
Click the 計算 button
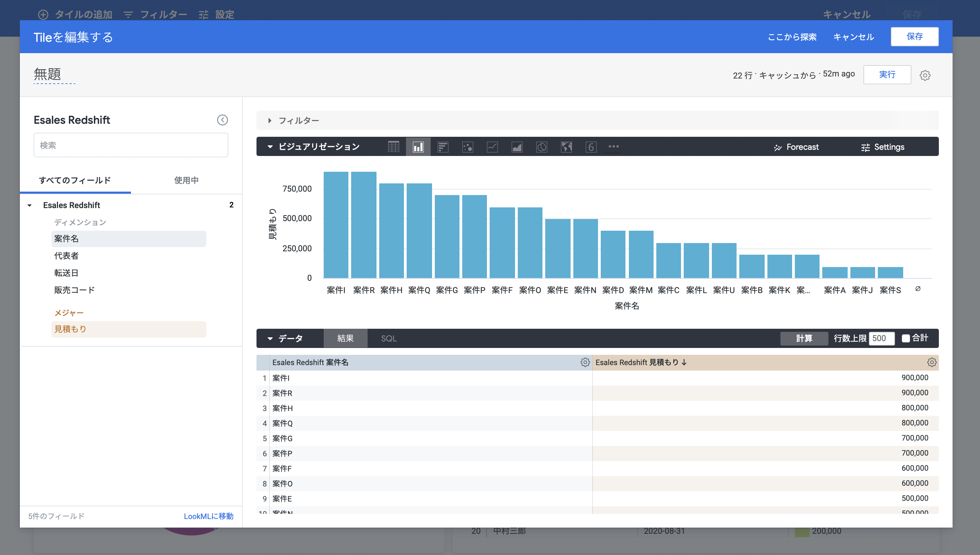point(804,338)
